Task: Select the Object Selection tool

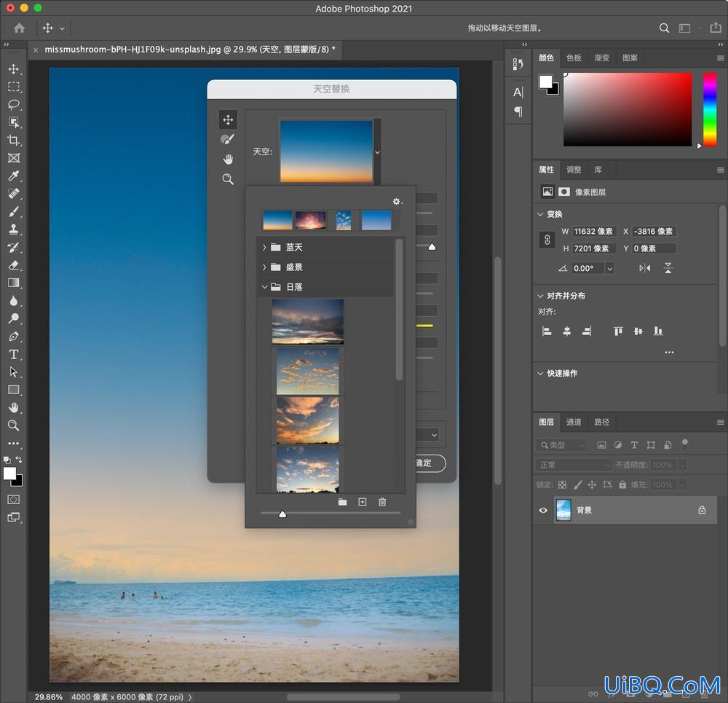Action: coord(13,122)
